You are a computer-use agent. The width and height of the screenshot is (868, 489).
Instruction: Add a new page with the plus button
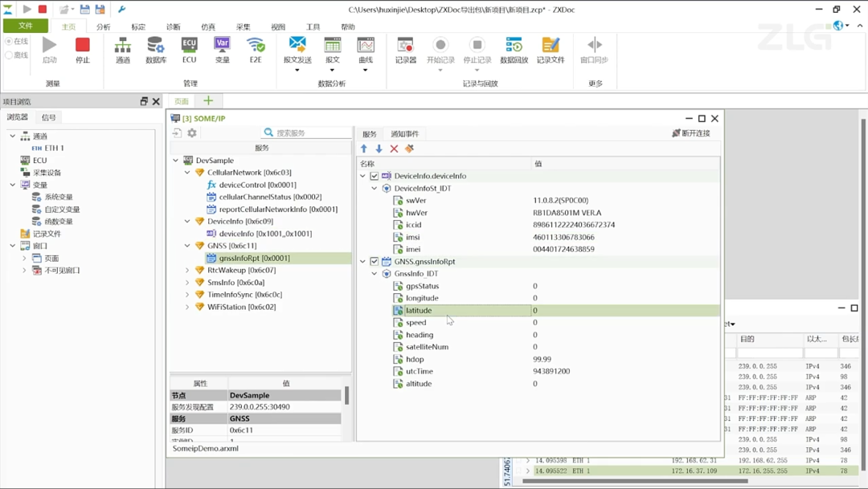point(208,100)
